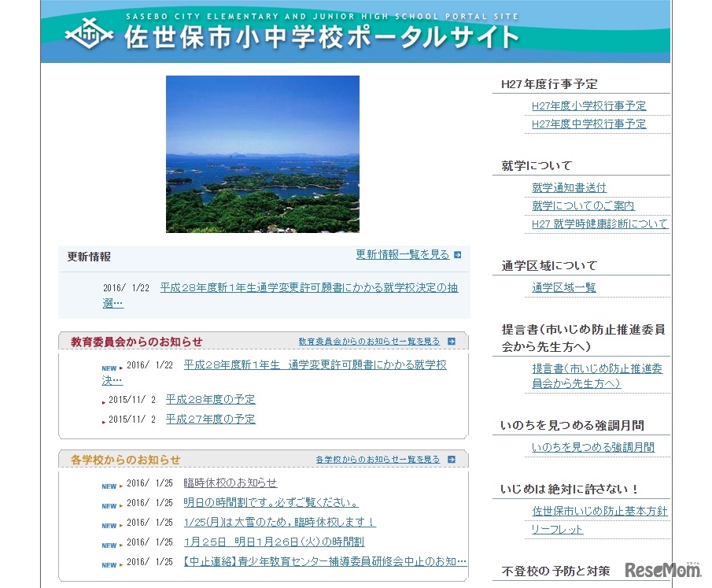Click NEW badge next to 臨時休校のお知らせ

(109, 486)
